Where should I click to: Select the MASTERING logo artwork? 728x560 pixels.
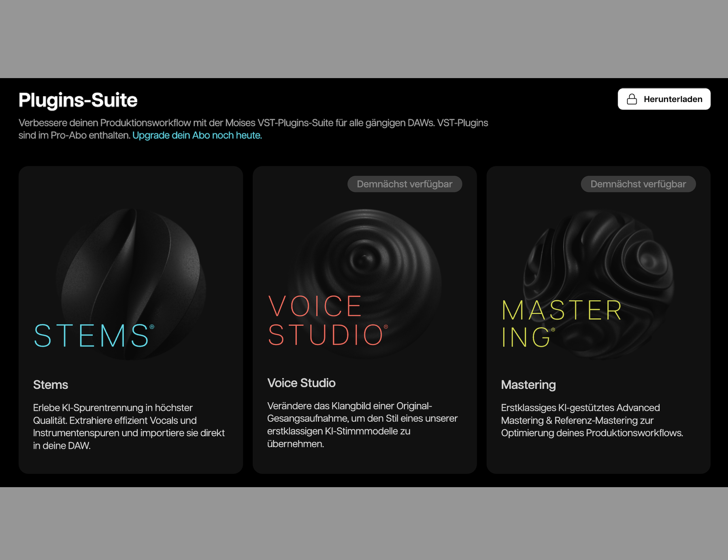click(x=562, y=323)
